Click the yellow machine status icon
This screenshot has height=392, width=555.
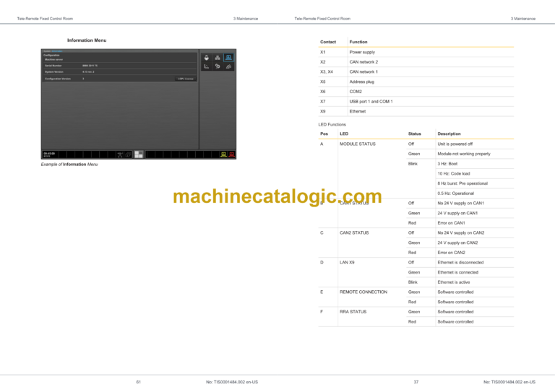(223, 154)
